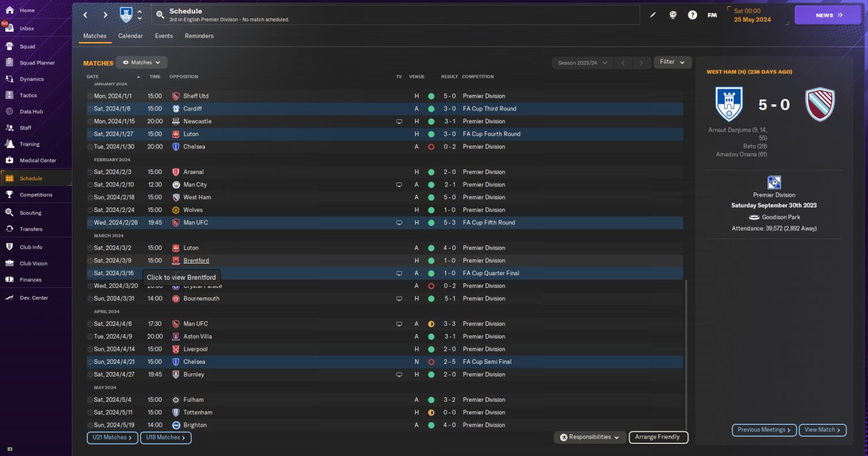
Task: Go forward with the right arrow
Action: pyautogui.click(x=105, y=15)
